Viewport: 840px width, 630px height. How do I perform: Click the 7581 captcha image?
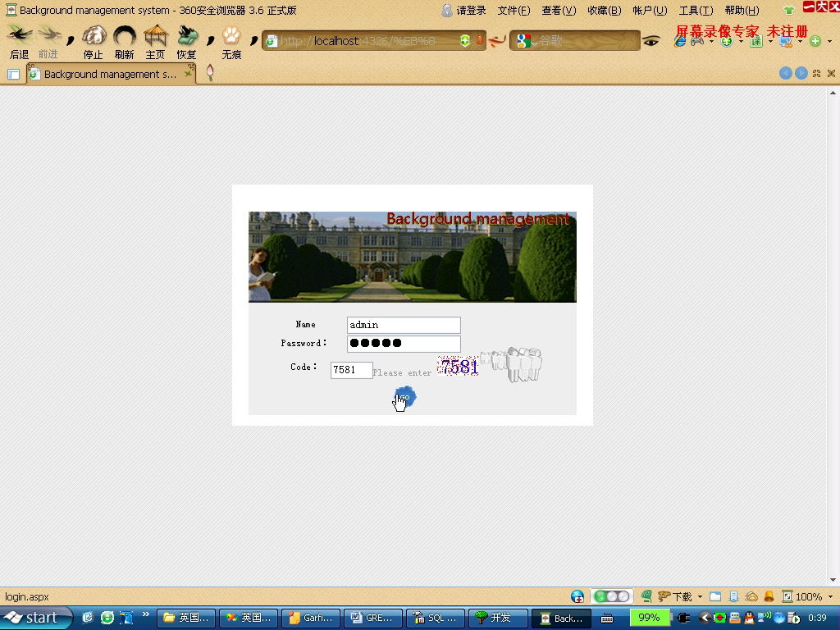click(x=459, y=367)
